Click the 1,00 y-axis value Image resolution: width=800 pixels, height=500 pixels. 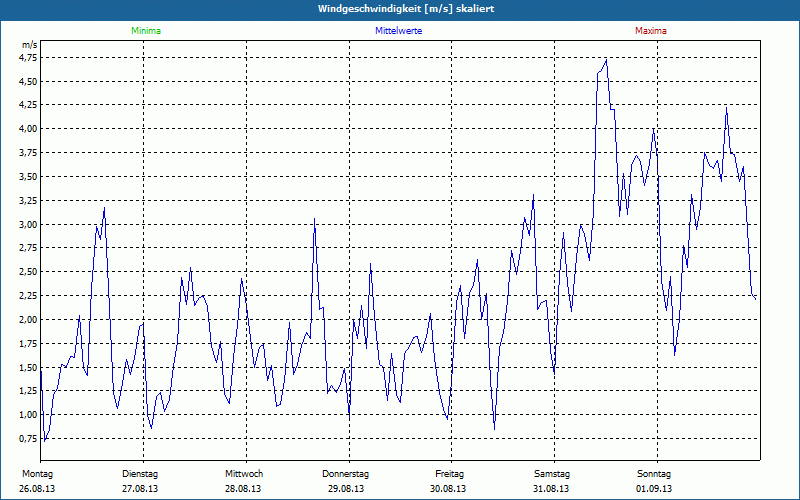29,415
